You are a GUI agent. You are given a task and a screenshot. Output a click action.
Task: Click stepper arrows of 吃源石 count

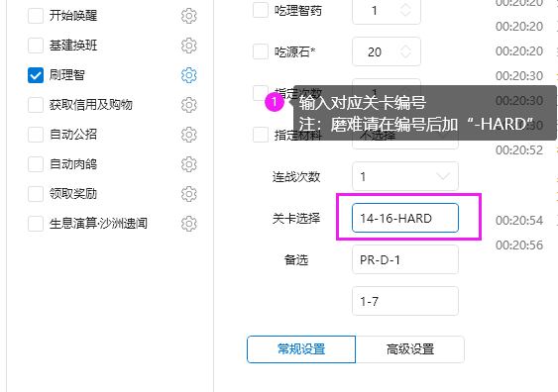[405, 51]
